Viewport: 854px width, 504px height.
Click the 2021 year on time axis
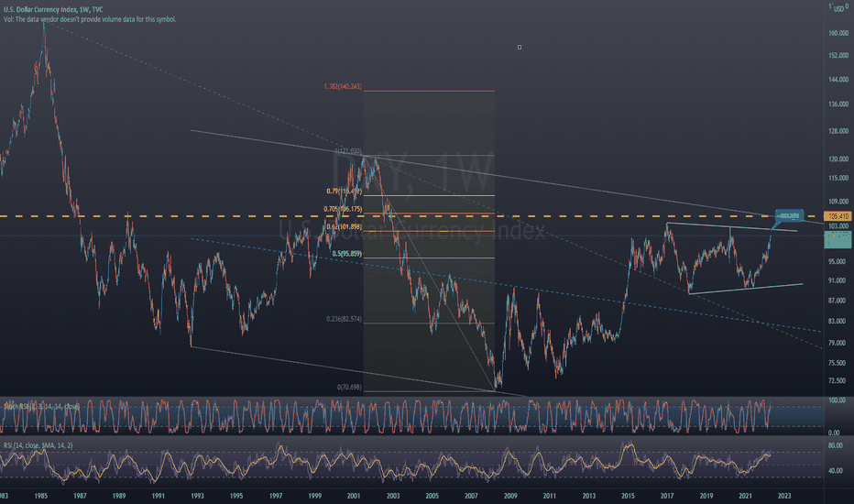pos(746,497)
